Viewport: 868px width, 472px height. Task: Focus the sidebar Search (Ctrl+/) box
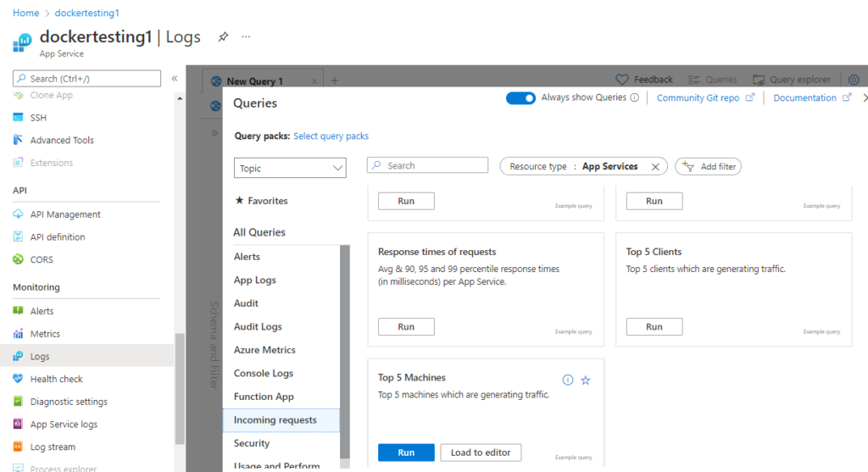coord(87,79)
